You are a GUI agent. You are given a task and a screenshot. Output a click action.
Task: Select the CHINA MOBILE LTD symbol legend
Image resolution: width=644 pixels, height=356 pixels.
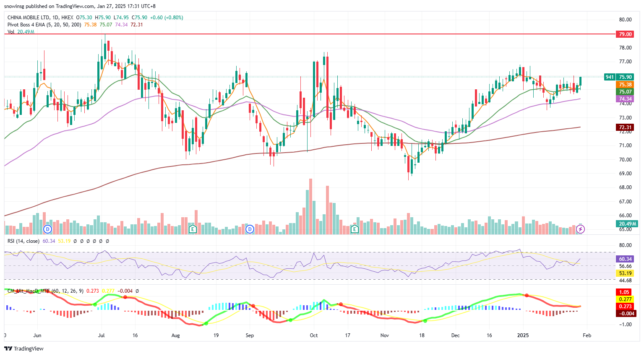click(x=40, y=18)
